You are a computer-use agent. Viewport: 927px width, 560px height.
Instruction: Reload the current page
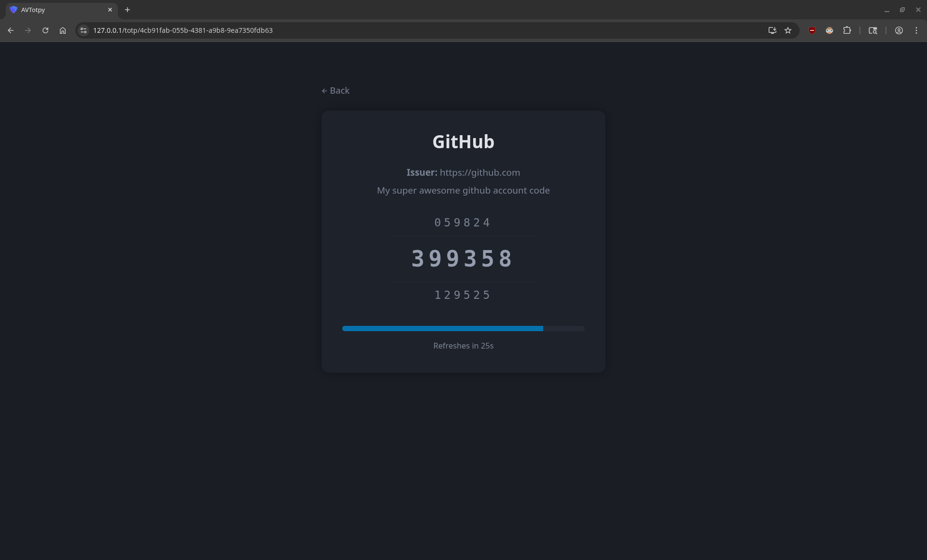pos(45,30)
